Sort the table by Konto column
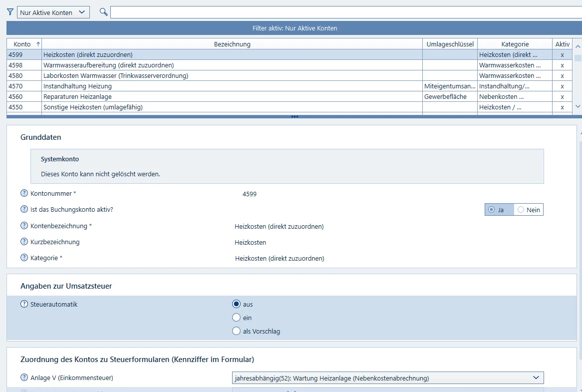 24,44
